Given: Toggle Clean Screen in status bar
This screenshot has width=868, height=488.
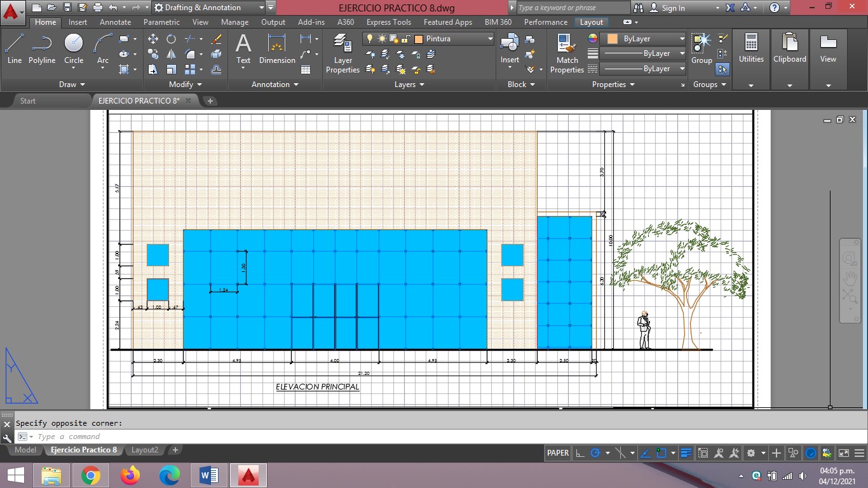Looking at the screenshot, I should (844, 453).
